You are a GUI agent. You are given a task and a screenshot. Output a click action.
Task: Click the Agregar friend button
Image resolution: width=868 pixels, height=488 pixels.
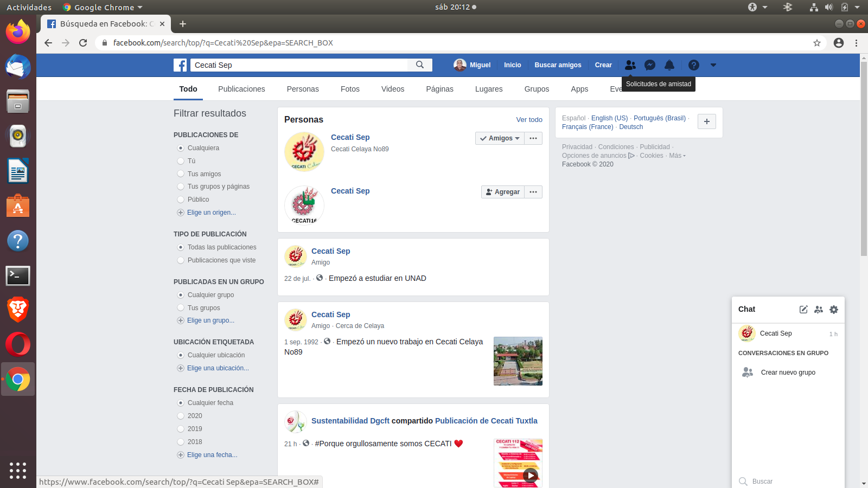503,192
